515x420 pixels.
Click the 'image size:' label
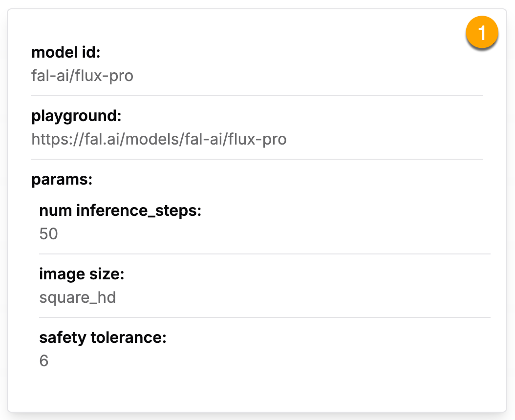pyautogui.click(x=82, y=274)
